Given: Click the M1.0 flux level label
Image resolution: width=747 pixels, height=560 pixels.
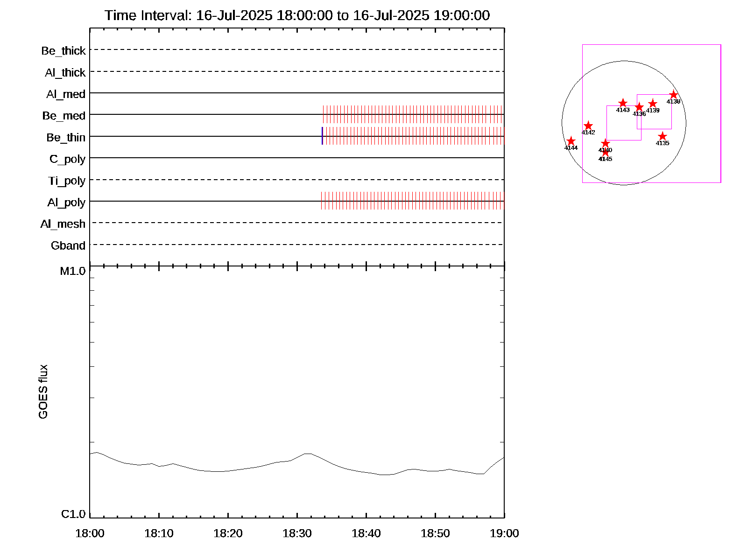Looking at the screenshot, I should 73,271.
